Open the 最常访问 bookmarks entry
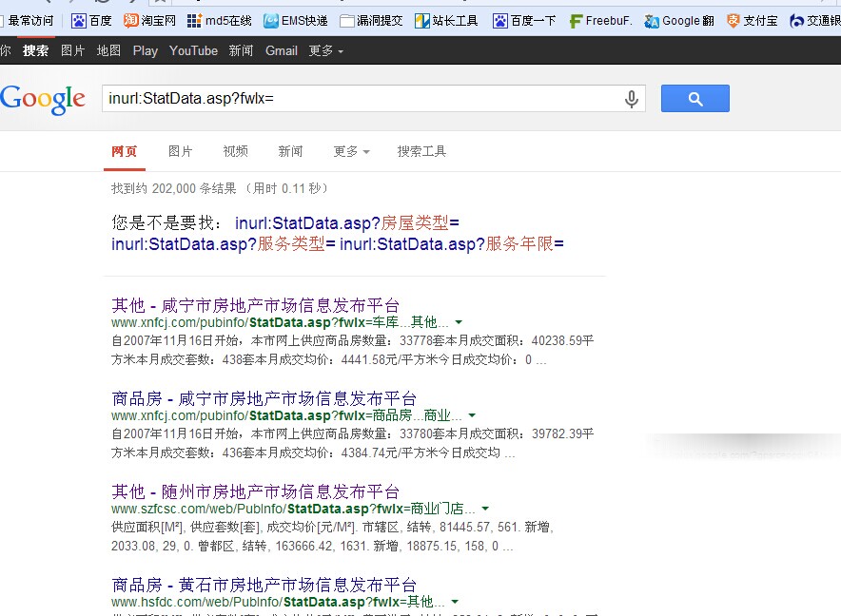The width and height of the screenshot is (841, 616). (28, 21)
